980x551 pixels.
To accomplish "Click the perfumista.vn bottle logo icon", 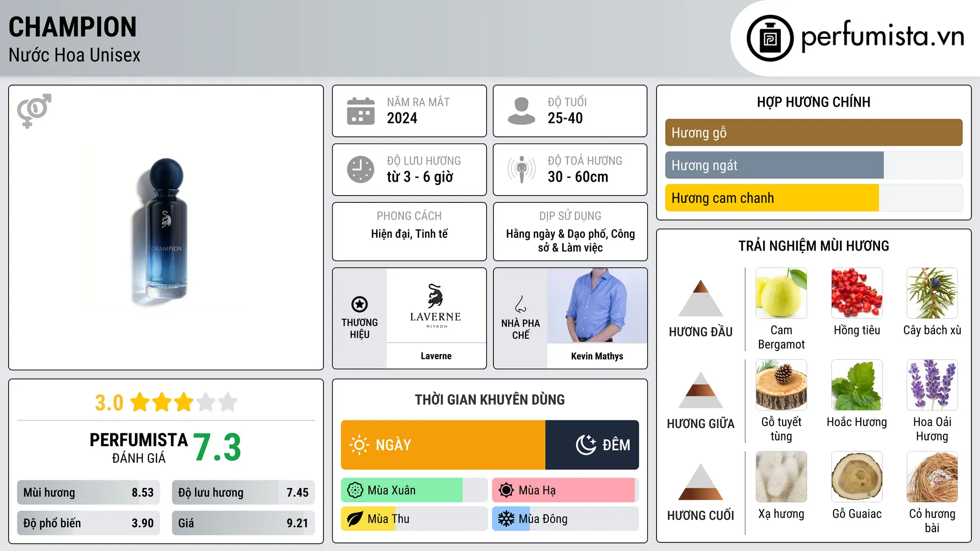I will [770, 38].
